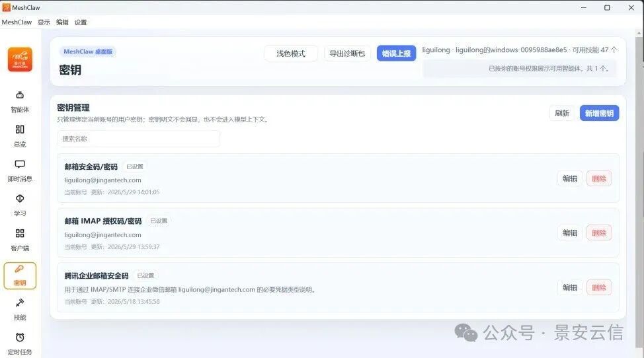This screenshot has width=644, height=358.
Task: Click 导出诊断包 button
Action: 347,54
